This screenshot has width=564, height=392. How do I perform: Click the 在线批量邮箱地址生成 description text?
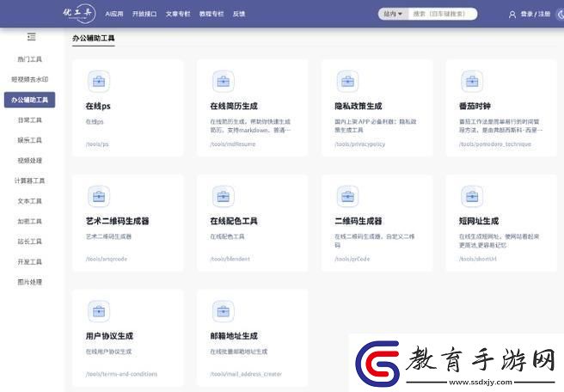(239, 352)
